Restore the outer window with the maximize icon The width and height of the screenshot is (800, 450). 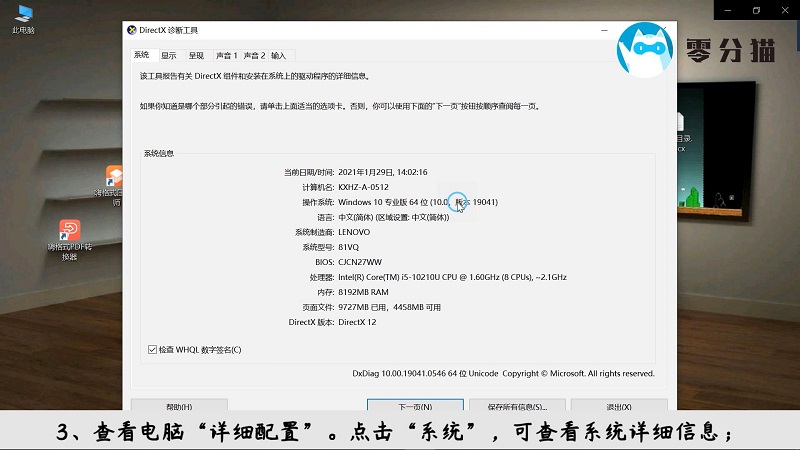click(x=756, y=9)
